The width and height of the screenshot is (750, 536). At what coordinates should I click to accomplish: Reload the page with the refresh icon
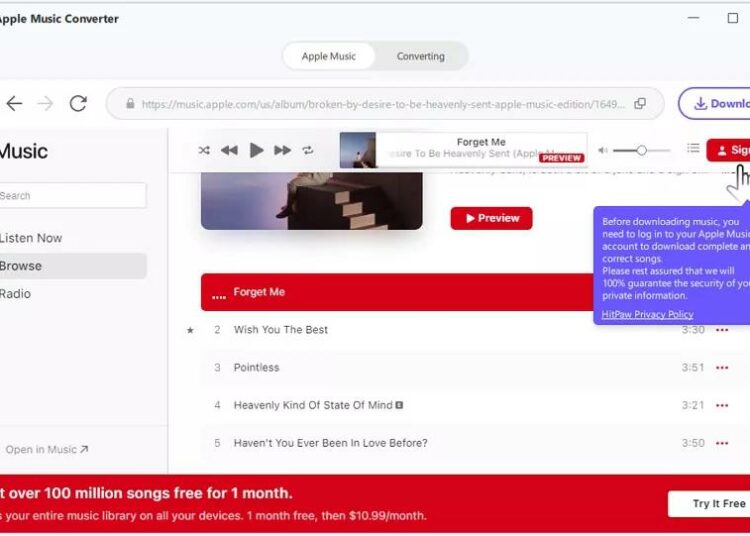click(78, 103)
